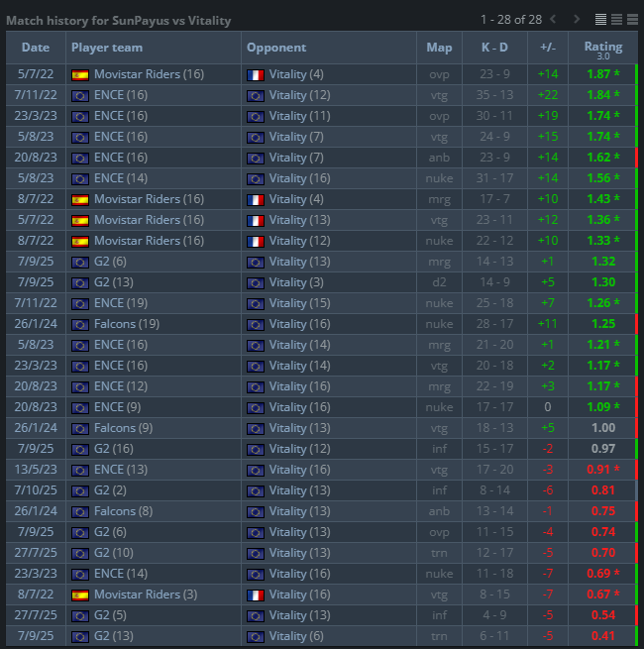644x649 pixels.
Task: Go to previous page arrow
Action: point(553,19)
